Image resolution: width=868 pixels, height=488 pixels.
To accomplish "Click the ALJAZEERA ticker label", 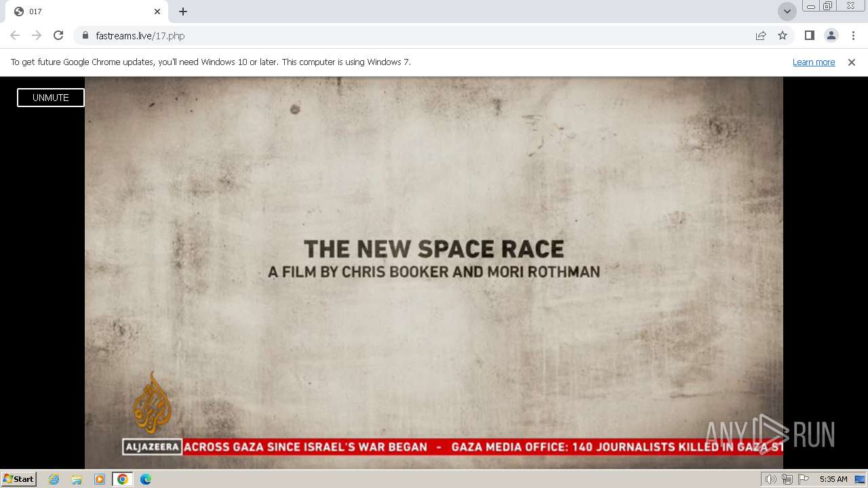I will coord(152,447).
